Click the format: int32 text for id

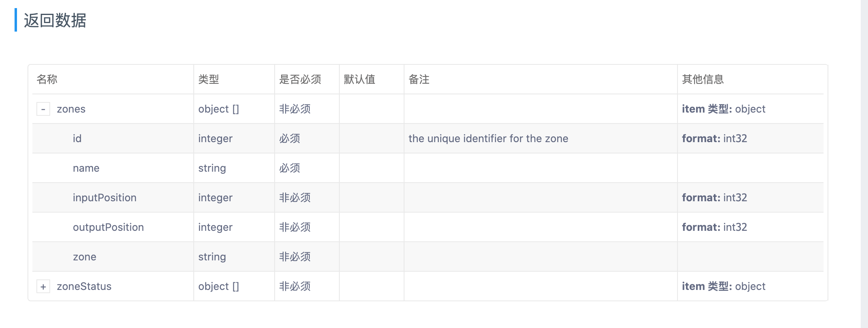[x=715, y=138]
